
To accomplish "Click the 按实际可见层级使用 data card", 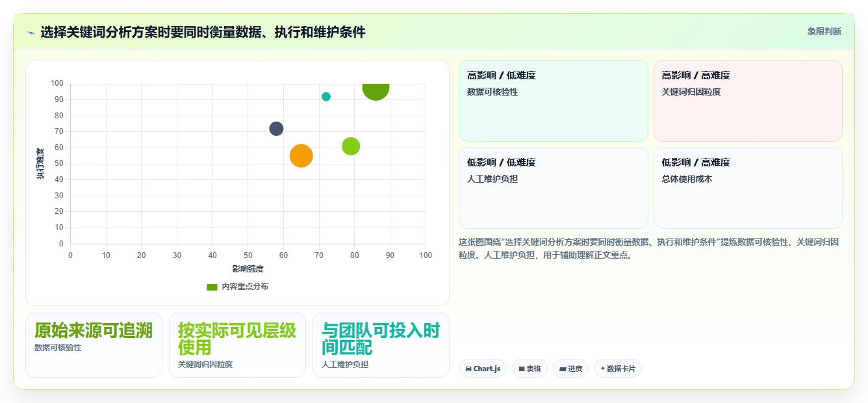I will click(x=237, y=345).
